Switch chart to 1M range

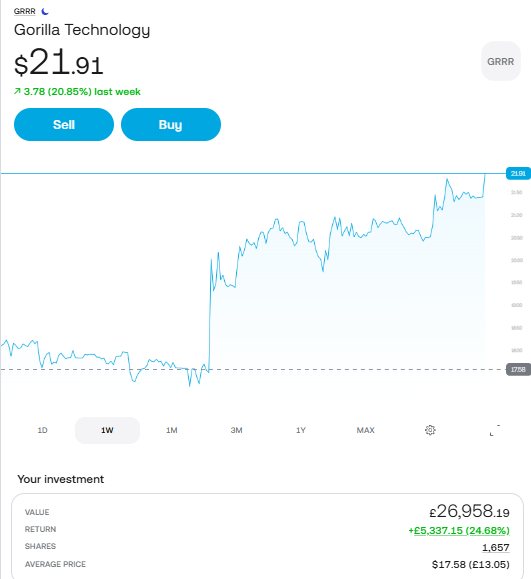tap(172, 430)
